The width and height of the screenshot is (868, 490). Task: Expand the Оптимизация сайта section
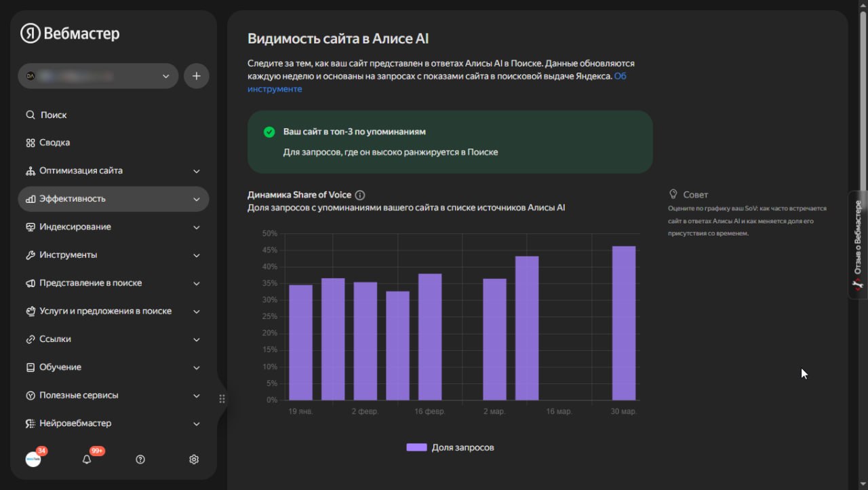(113, 171)
